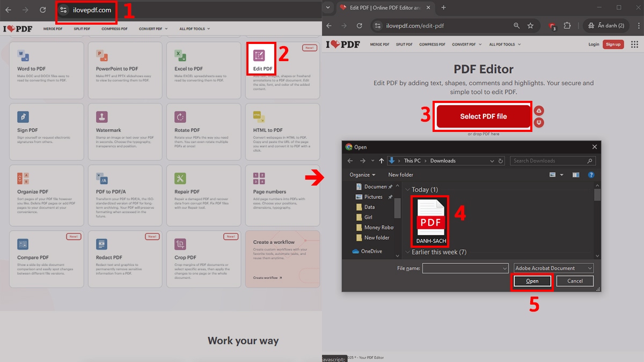Open the view options dropdown arrow in dialog
This screenshot has height=362, width=644.
[x=561, y=175]
